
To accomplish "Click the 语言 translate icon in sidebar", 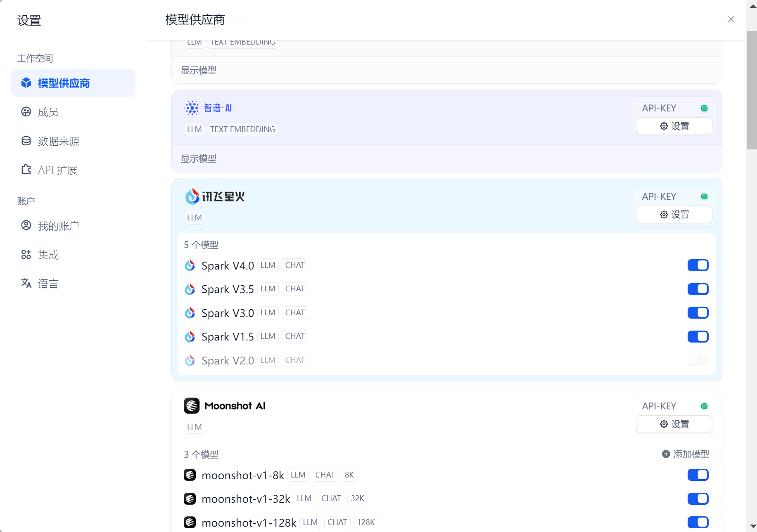I will pos(26,283).
